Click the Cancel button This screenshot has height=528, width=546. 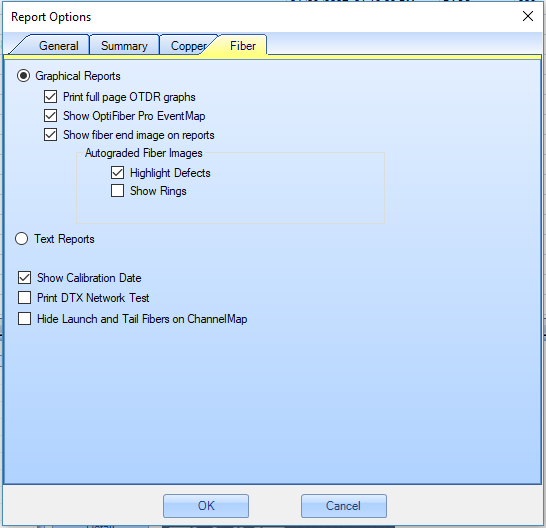pos(344,506)
